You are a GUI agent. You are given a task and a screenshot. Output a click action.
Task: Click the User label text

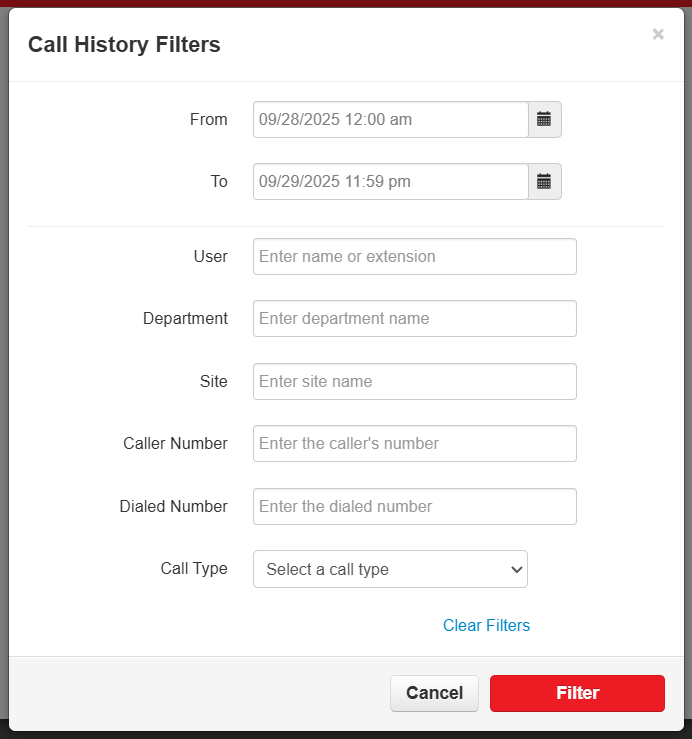(x=210, y=256)
